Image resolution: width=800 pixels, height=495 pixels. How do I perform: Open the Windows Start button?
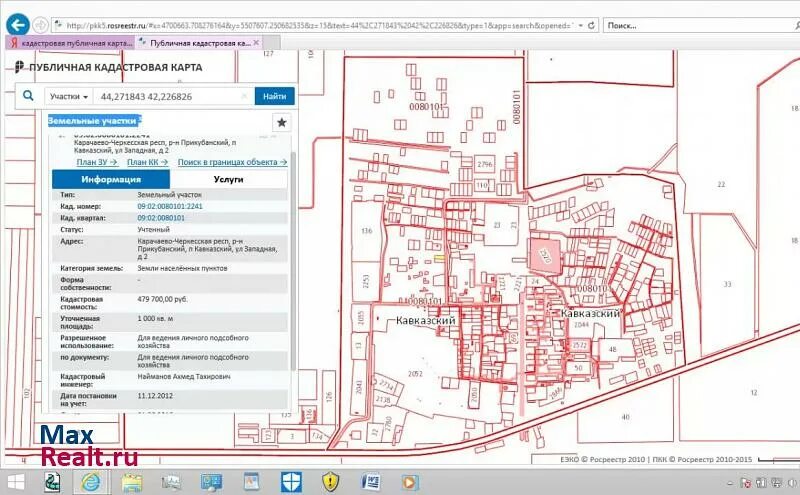click(16, 482)
